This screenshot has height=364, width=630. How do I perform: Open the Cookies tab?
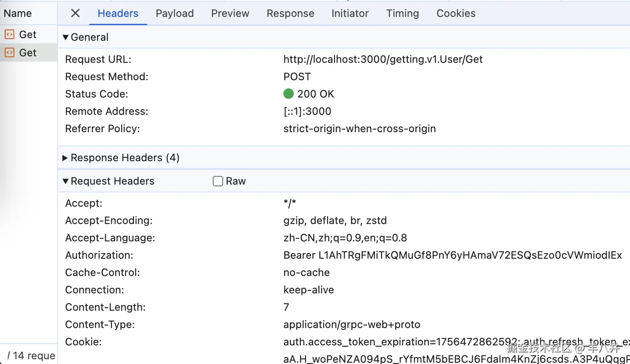[456, 13]
